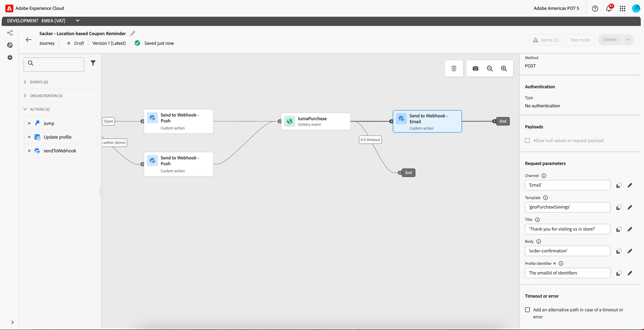The height and width of the screenshot is (330, 644).
Task: Click the palette search field
Action: pyautogui.click(x=54, y=64)
